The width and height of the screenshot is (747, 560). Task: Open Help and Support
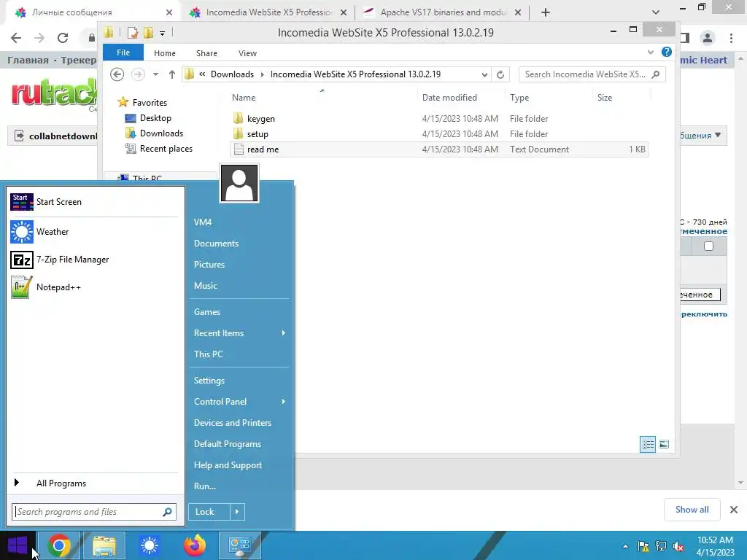pos(228,465)
